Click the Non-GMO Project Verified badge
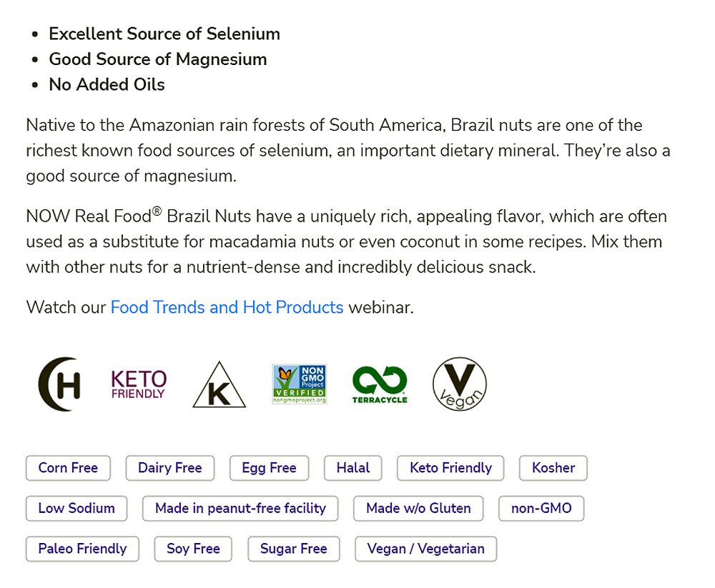The image size is (715, 588). [299, 384]
